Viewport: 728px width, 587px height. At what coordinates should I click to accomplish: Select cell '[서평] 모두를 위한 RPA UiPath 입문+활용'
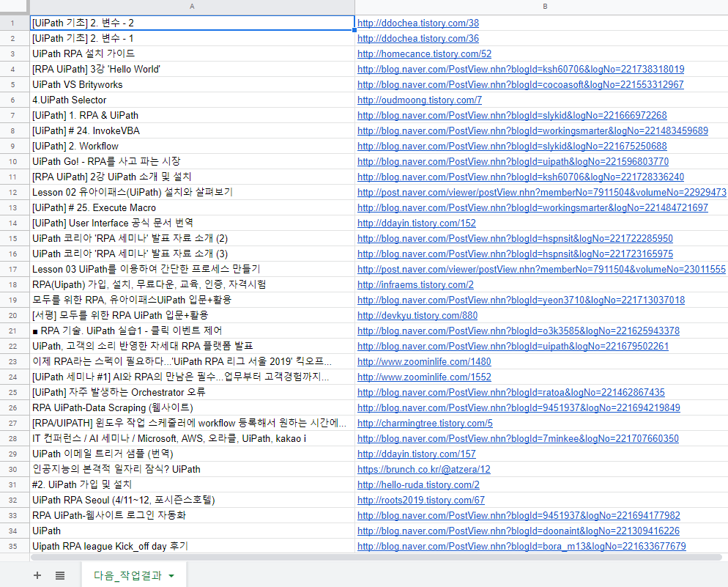click(192, 315)
